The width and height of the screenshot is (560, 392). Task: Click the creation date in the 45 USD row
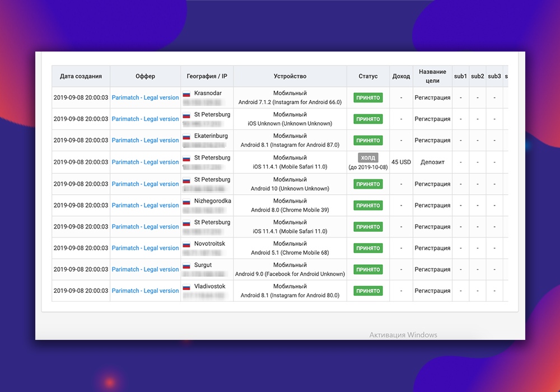click(x=81, y=162)
